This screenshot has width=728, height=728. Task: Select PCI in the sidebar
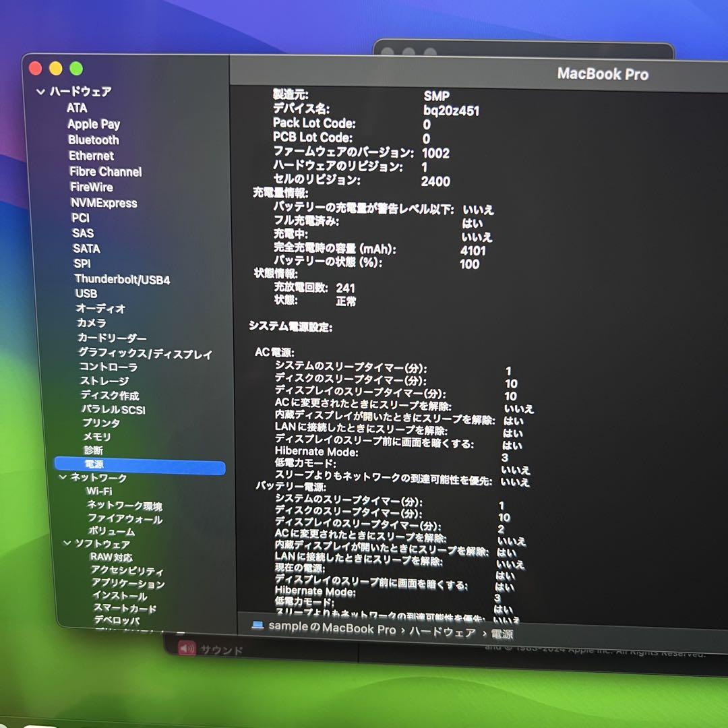pyautogui.click(x=81, y=218)
